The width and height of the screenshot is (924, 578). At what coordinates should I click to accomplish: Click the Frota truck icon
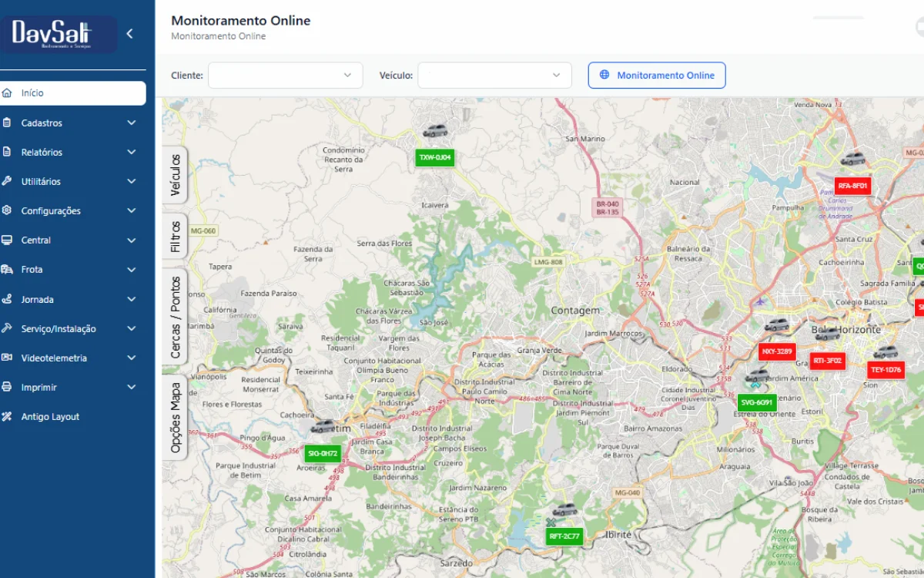point(7,269)
